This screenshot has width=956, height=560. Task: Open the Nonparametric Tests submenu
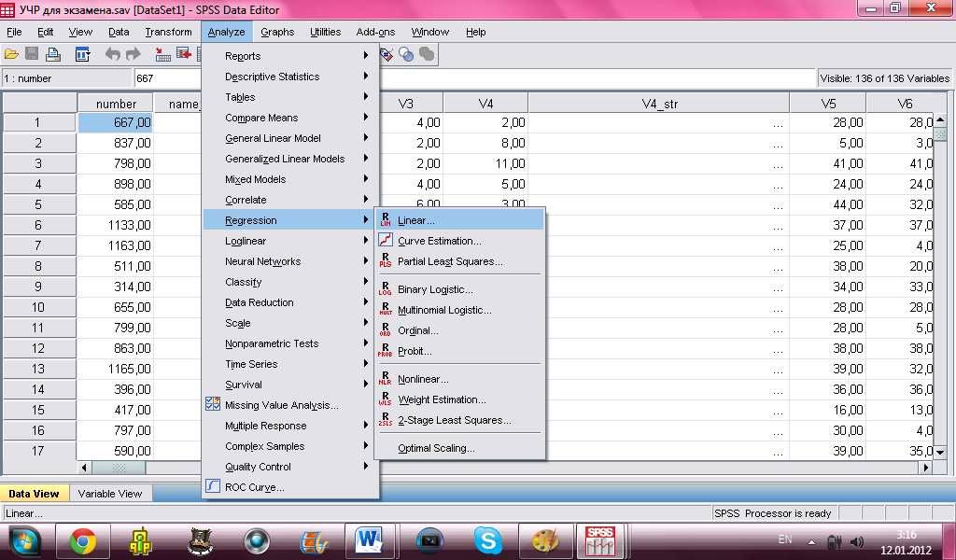(x=290, y=343)
